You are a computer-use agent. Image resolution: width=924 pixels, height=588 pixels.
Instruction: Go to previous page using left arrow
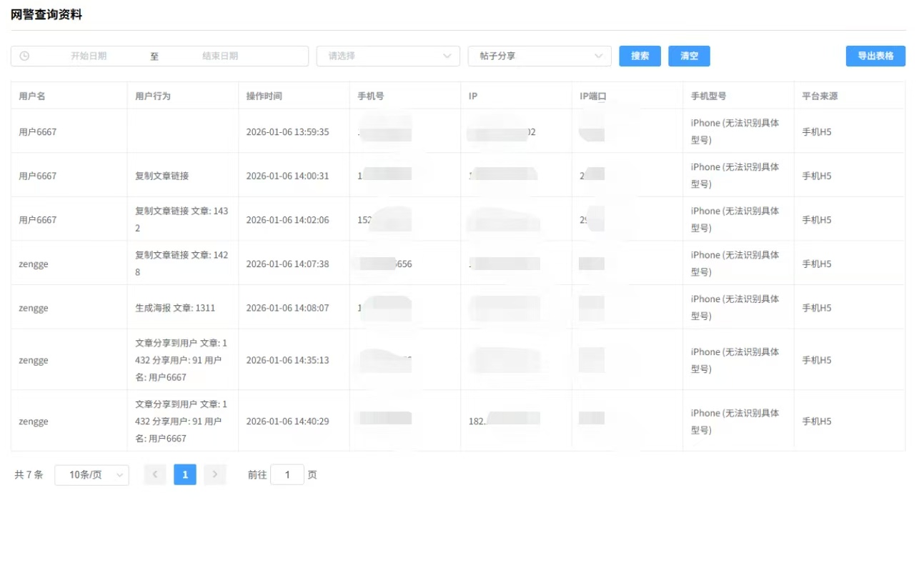(155, 474)
